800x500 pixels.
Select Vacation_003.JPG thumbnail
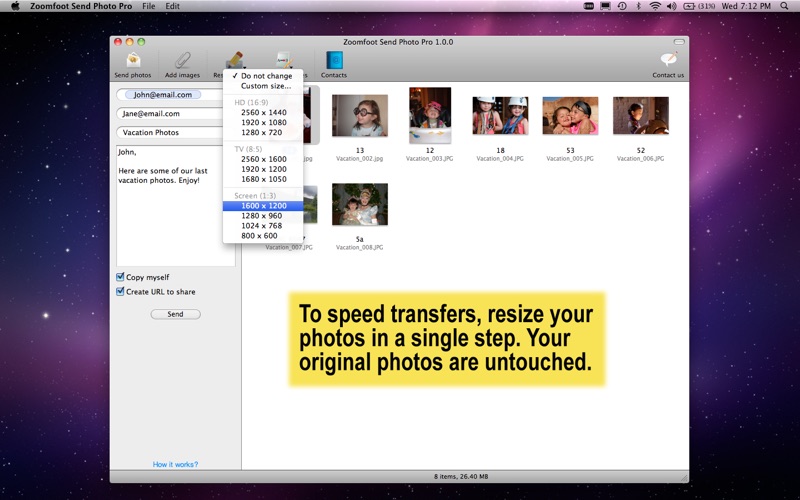coord(430,115)
